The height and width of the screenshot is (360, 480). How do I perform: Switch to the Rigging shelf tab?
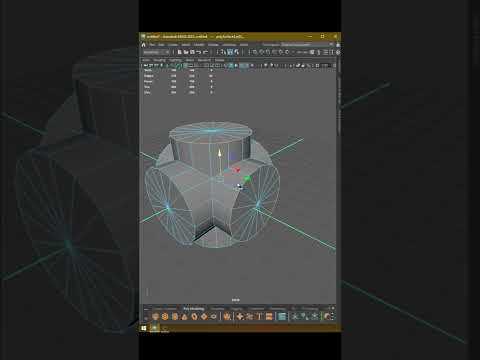click(237, 309)
